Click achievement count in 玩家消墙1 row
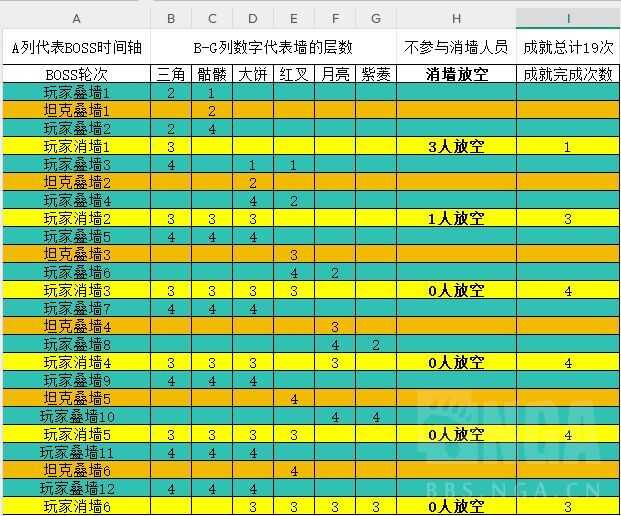Image resolution: width=621 pixels, height=516 pixels. [568, 146]
